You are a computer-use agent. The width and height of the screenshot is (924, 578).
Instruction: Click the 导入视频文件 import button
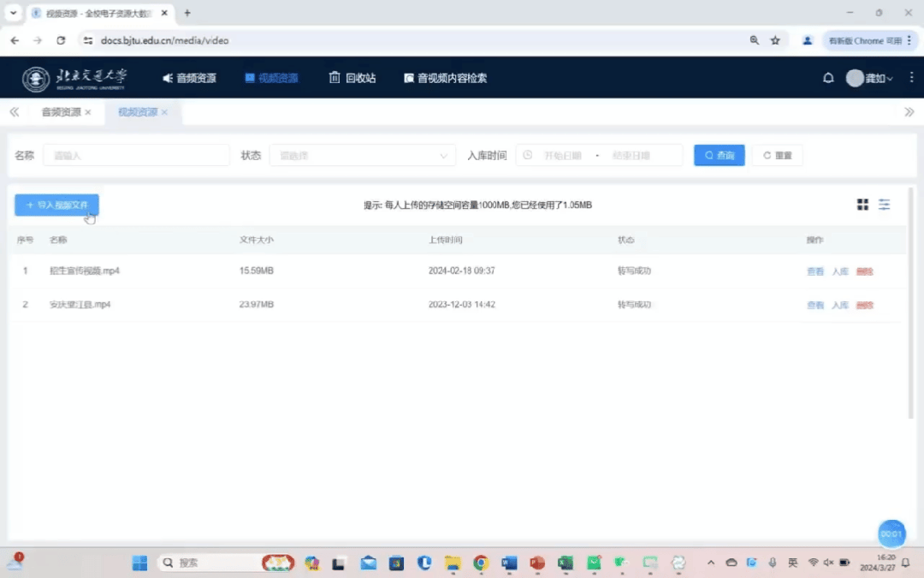pyautogui.click(x=56, y=206)
